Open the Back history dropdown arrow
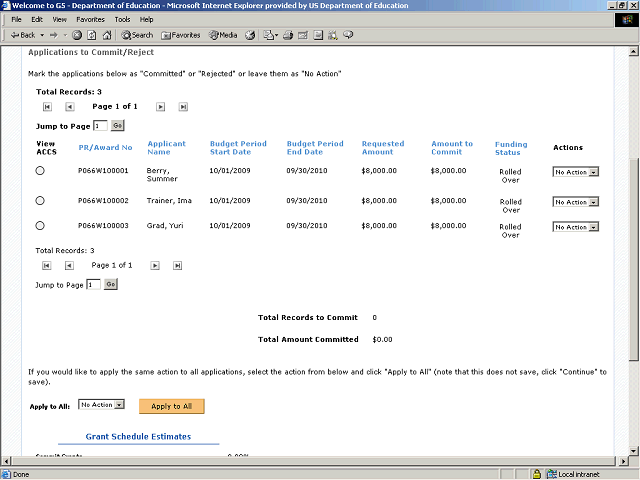640x480 pixels. coord(42,35)
